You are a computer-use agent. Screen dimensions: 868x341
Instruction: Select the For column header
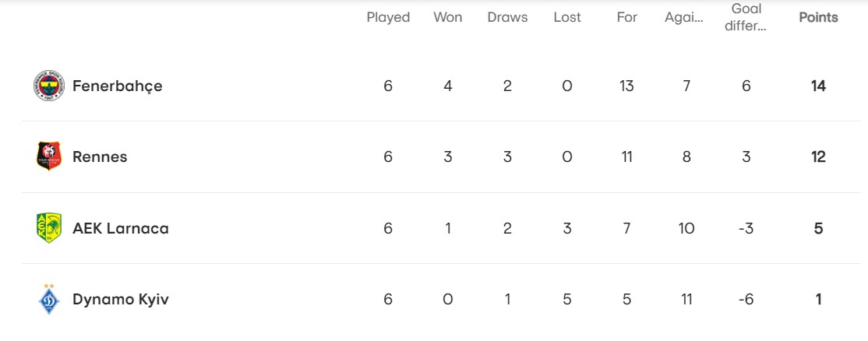coord(627,18)
